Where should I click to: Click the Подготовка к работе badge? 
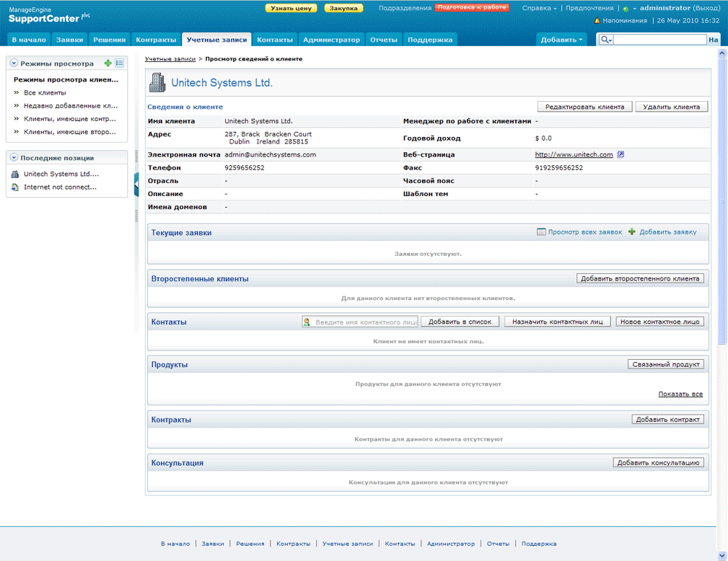(x=472, y=7)
